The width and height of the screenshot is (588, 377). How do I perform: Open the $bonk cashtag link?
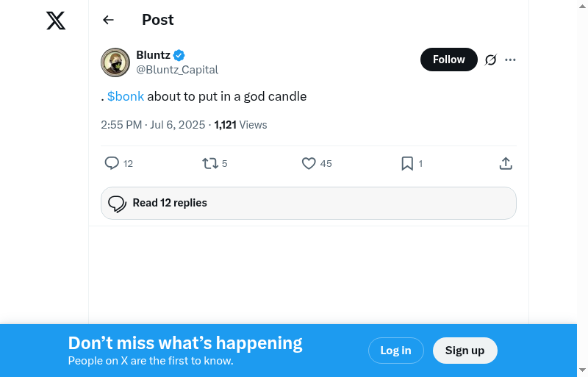pyautogui.click(x=126, y=96)
